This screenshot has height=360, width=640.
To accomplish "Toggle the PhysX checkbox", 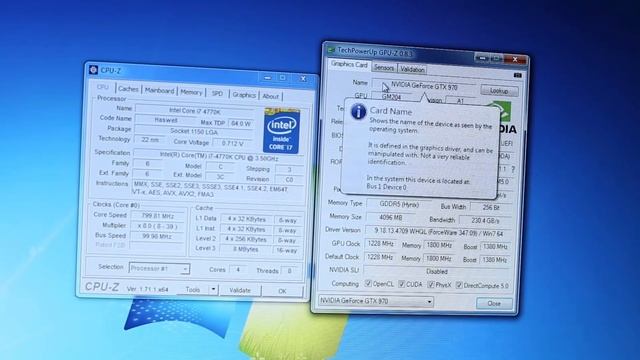I will tap(431, 284).
